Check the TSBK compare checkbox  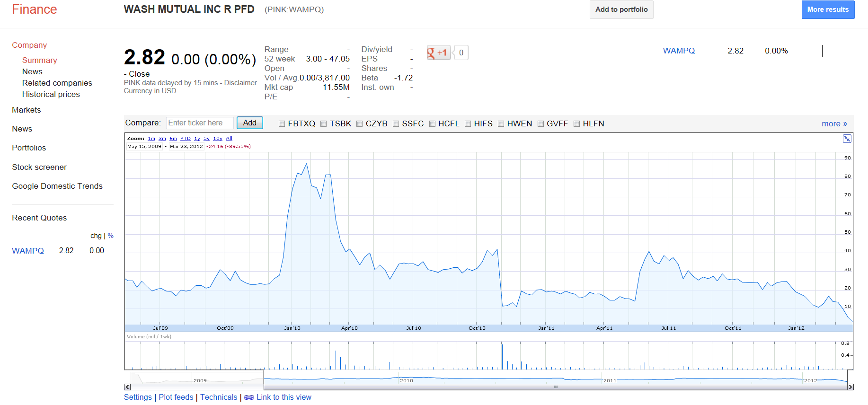click(x=324, y=124)
